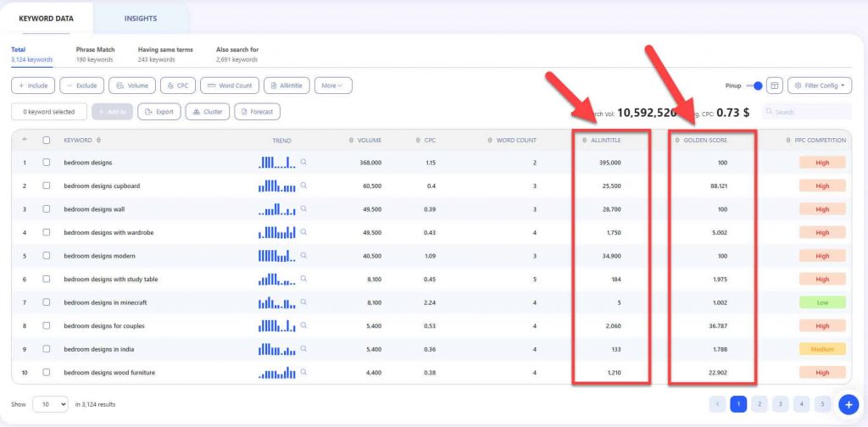Click the Allintitle filter button

(287, 86)
